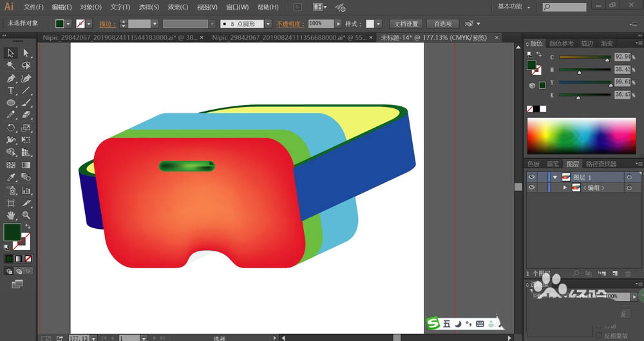The width and height of the screenshot is (644, 341).
Task: Enable Draw Behind mode in toolbox
Action: (19, 271)
